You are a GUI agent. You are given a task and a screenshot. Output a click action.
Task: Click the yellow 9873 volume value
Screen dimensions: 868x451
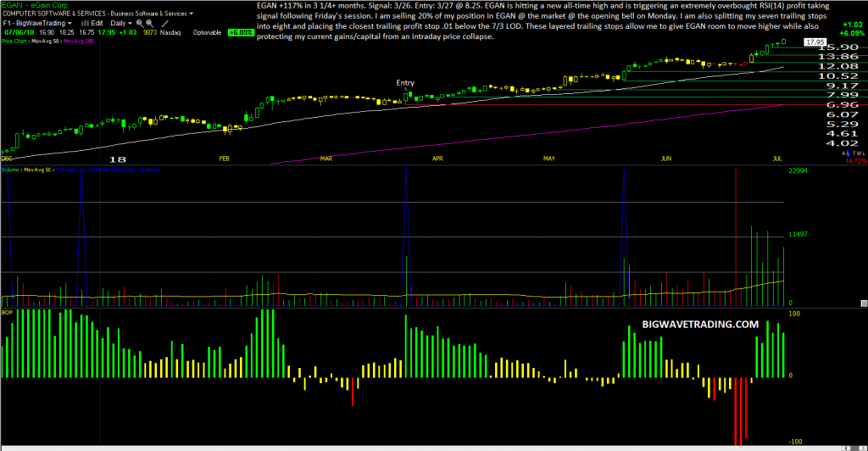point(150,33)
